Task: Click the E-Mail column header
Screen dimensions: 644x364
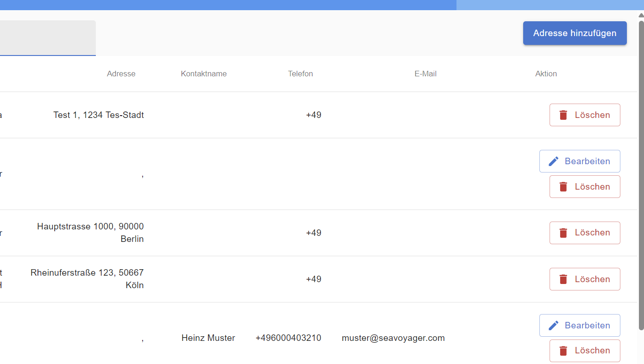Action: click(425, 74)
